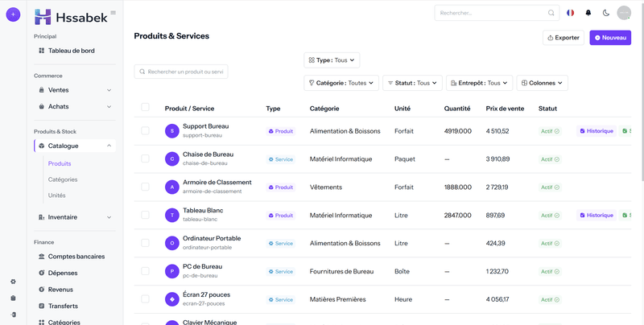Open Catégories under Catalogue

(63, 179)
